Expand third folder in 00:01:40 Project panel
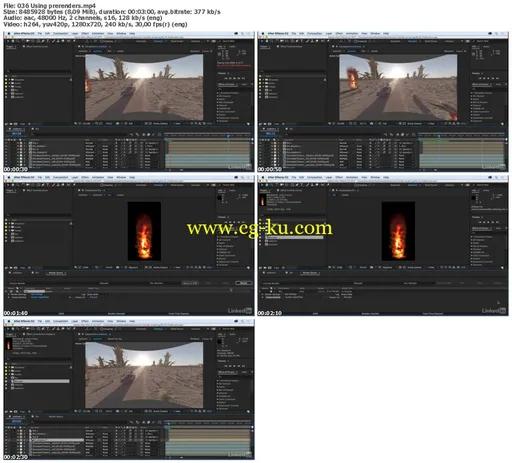 coord(9,230)
